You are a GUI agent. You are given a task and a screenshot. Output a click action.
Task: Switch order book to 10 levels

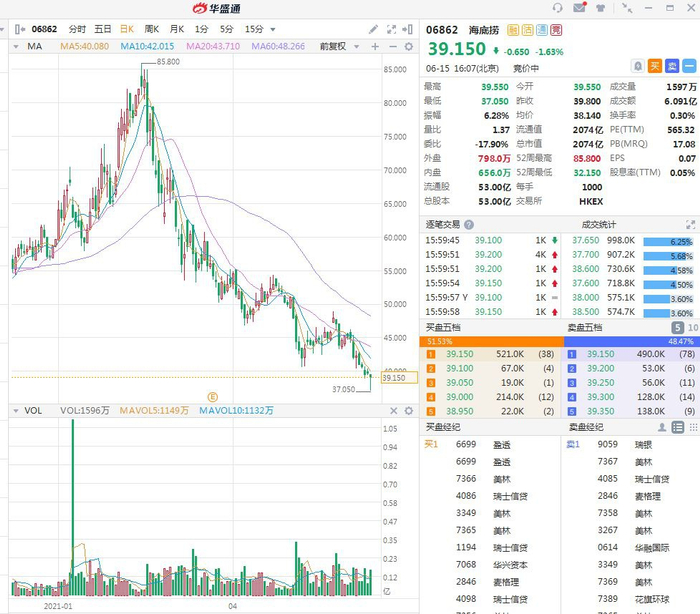[x=693, y=328]
